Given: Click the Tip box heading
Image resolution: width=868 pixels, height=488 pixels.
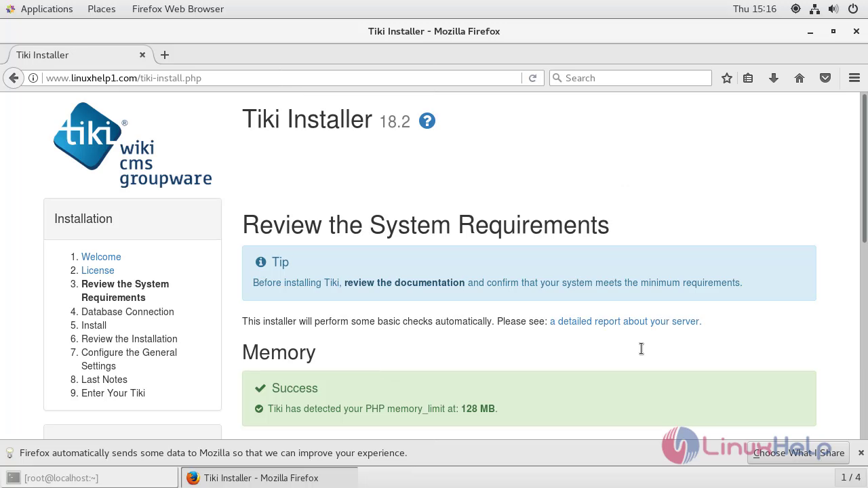Looking at the screenshot, I should [x=280, y=262].
